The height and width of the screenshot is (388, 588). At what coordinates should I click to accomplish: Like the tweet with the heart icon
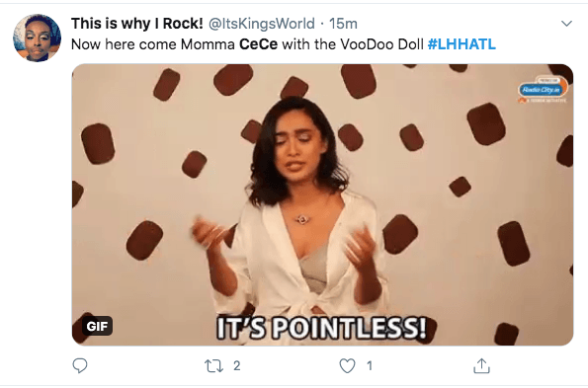pyautogui.click(x=347, y=366)
